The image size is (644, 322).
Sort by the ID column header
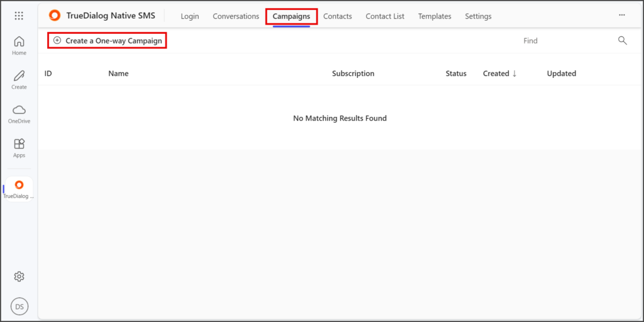coord(48,74)
